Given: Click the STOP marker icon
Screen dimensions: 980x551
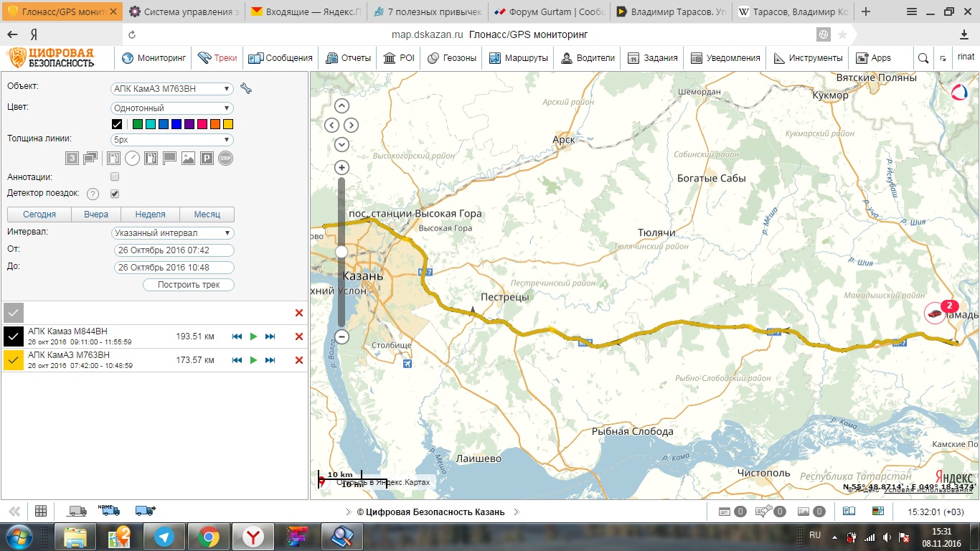Looking at the screenshot, I should (x=225, y=159).
